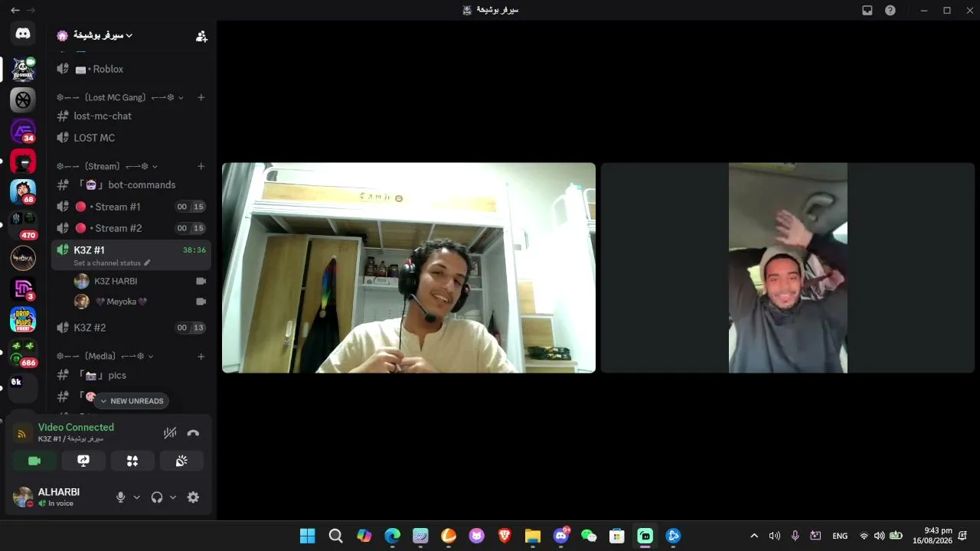Open the 6k server icon
980x551 pixels.
23,388
